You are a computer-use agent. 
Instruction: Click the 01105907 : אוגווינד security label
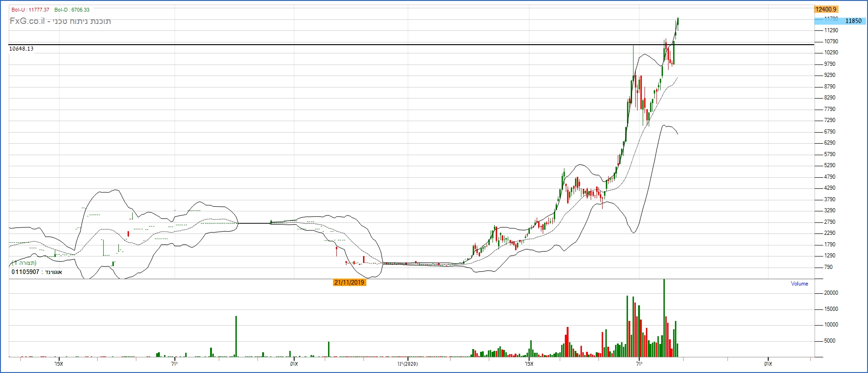pyautogui.click(x=37, y=272)
